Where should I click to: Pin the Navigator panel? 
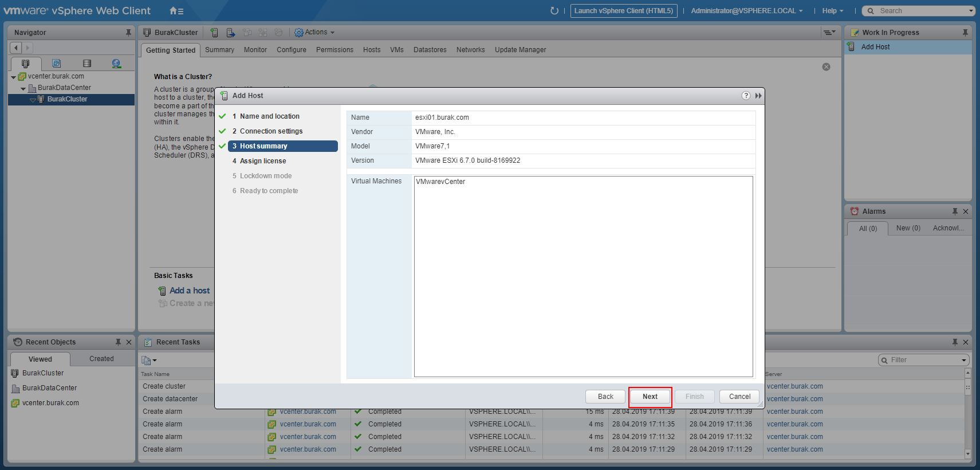tap(128, 33)
